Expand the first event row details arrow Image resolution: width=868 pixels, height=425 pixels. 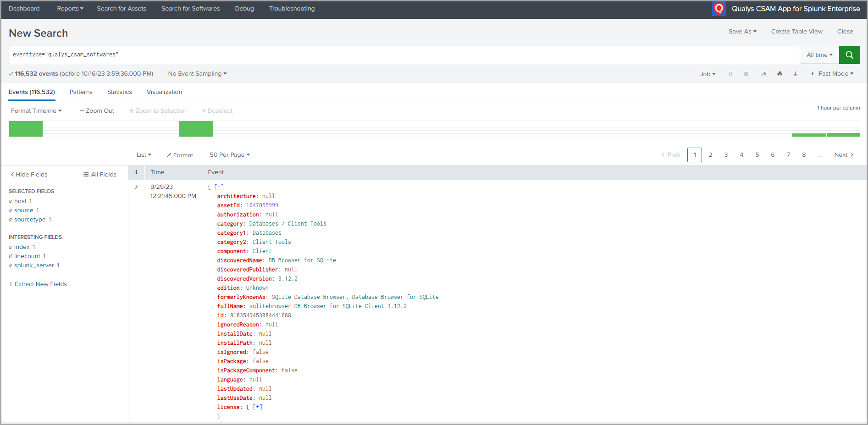136,187
